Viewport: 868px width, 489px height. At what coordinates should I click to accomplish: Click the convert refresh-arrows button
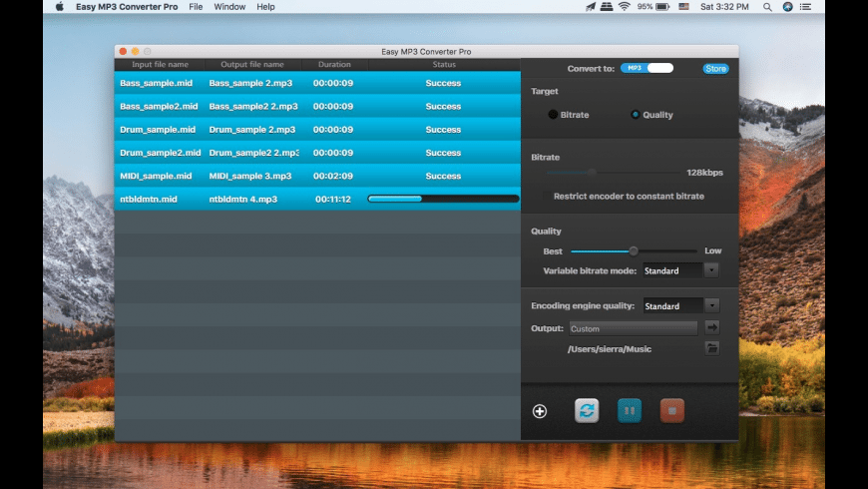point(587,411)
